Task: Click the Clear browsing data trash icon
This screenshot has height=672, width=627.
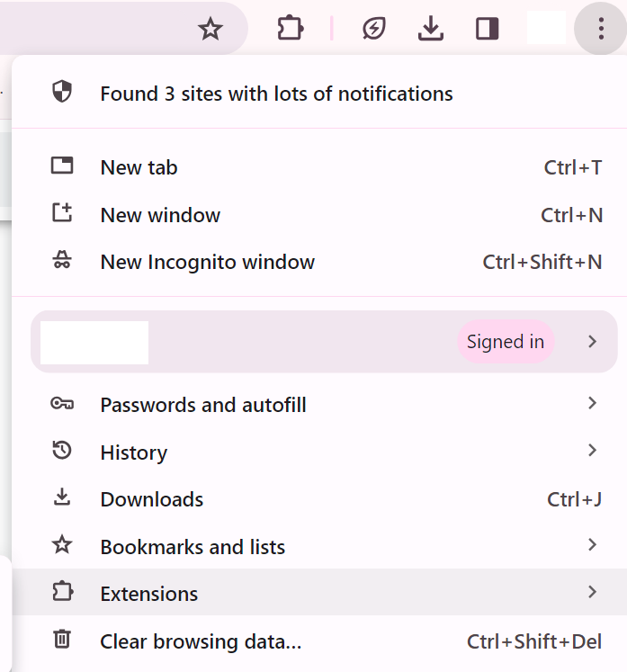Action: point(62,639)
